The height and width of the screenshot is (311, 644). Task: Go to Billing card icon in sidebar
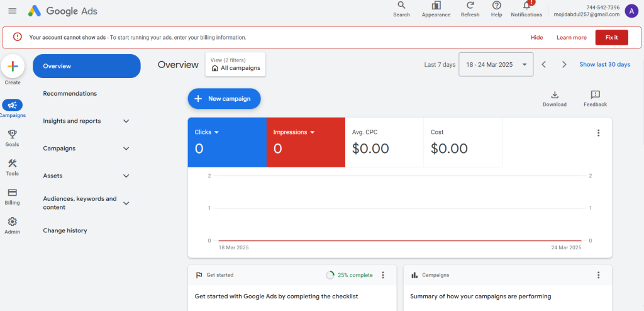12,193
